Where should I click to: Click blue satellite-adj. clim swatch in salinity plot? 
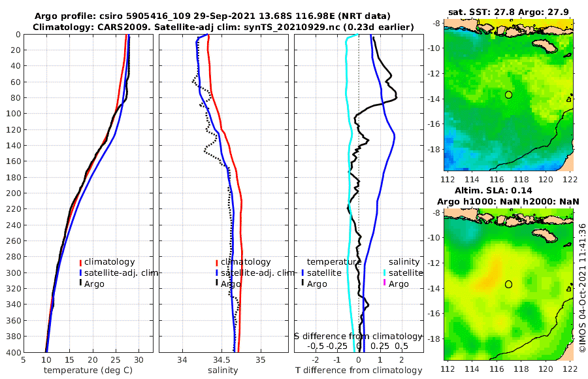(x=217, y=272)
